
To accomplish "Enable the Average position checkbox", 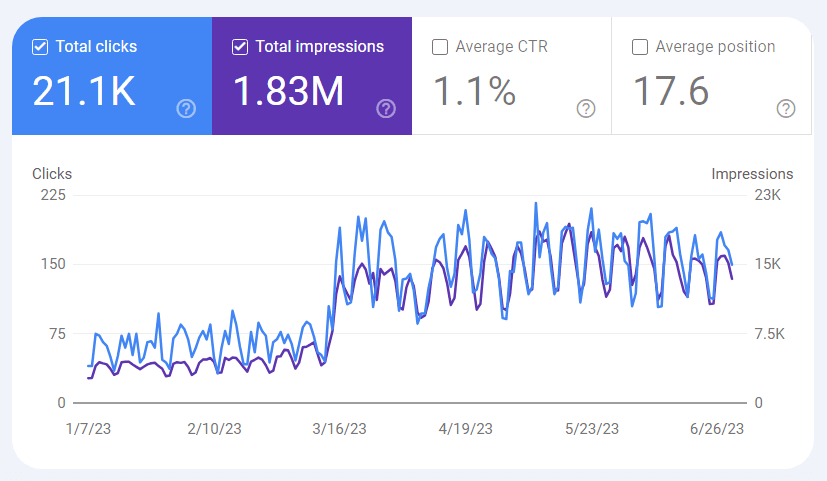I will [640, 47].
